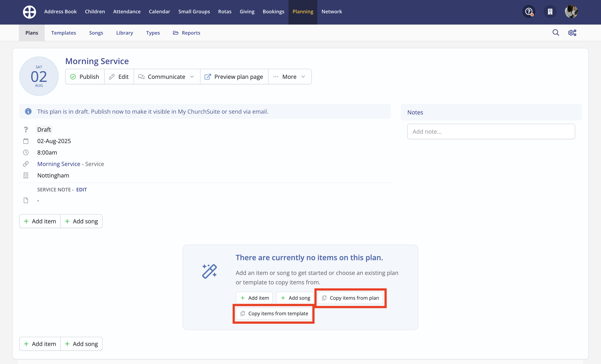Switch to the Library tab
The image size is (601, 364).
pyautogui.click(x=124, y=33)
